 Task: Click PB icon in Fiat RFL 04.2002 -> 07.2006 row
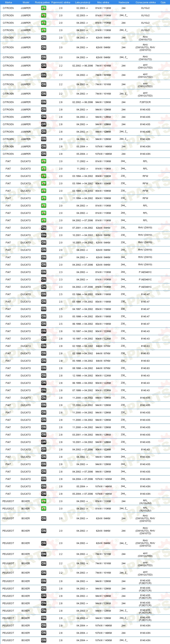43,221
